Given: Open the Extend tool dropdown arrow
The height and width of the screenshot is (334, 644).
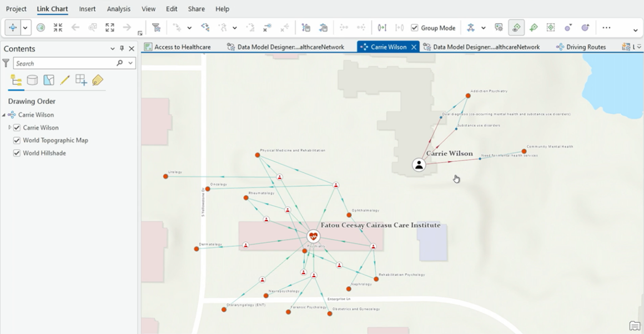Looking at the screenshot, I should (x=189, y=28).
